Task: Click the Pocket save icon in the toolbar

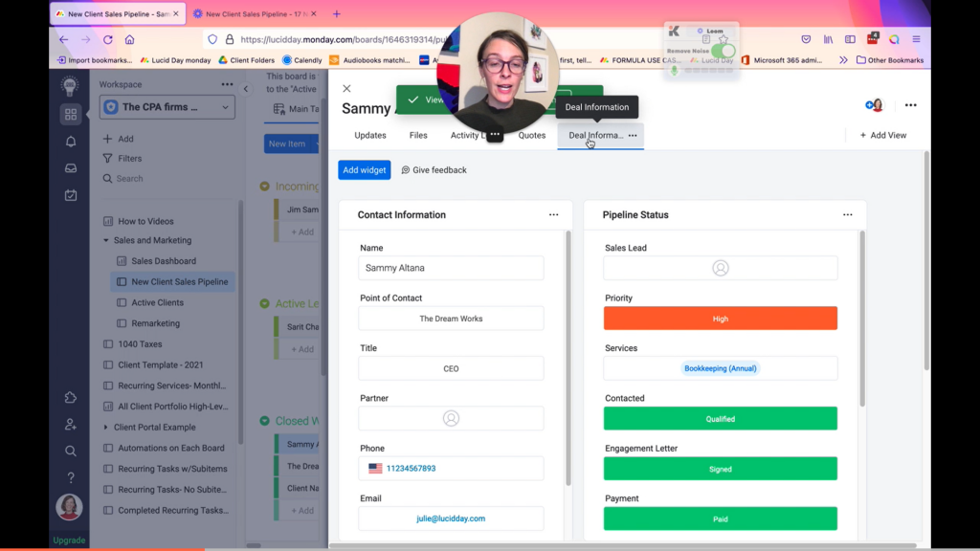Action: 806,39
